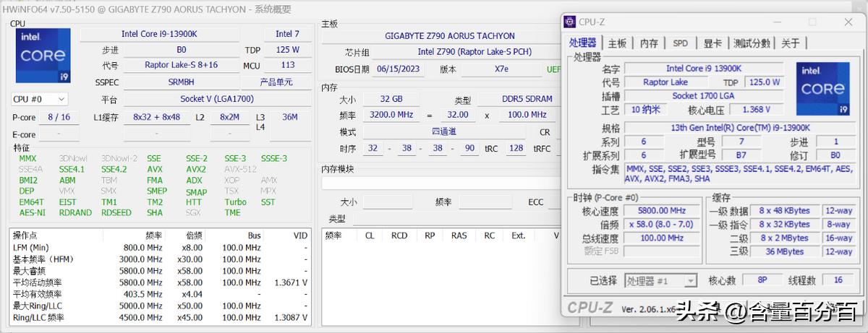Image resolution: width=868 pixels, height=333 pixels.
Task: Click the Ring/LLC频率 row with 4500.0 MHz
Action: pyautogui.click(x=160, y=317)
